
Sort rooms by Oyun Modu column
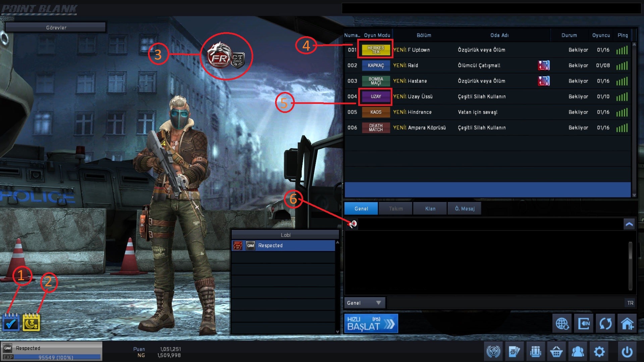coord(377,35)
